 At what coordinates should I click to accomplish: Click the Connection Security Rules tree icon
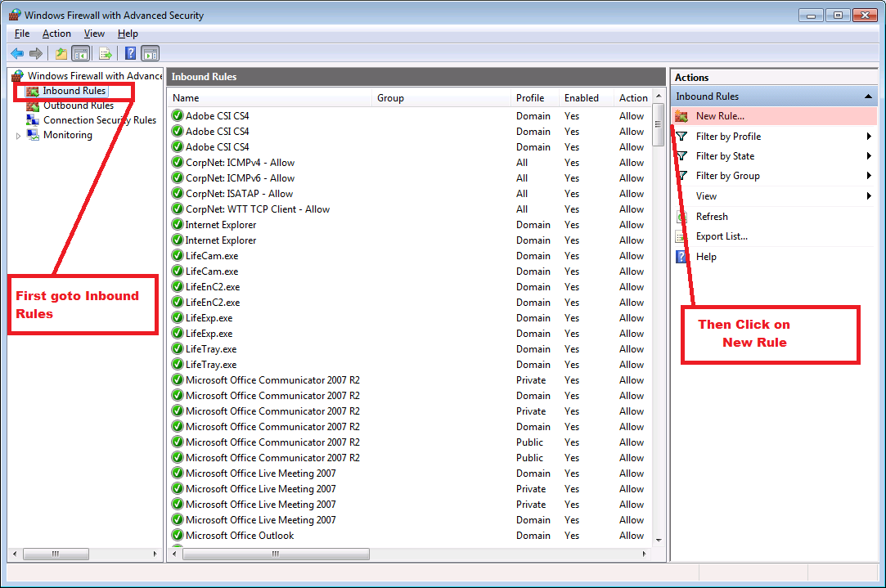tap(33, 119)
